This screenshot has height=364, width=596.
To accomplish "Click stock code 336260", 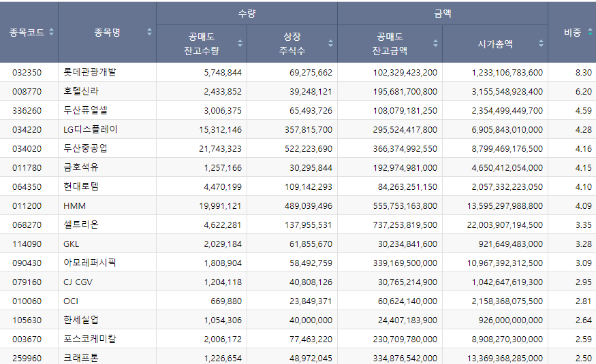I will click(27, 110).
